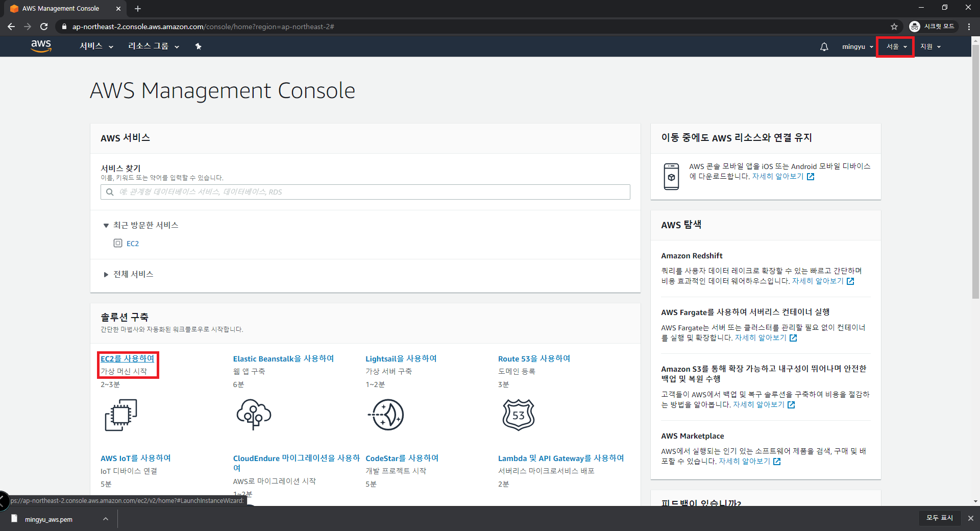Click Lightsail을 사용하여 link
The width and height of the screenshot is (980, 531).
tap(401, 358)
